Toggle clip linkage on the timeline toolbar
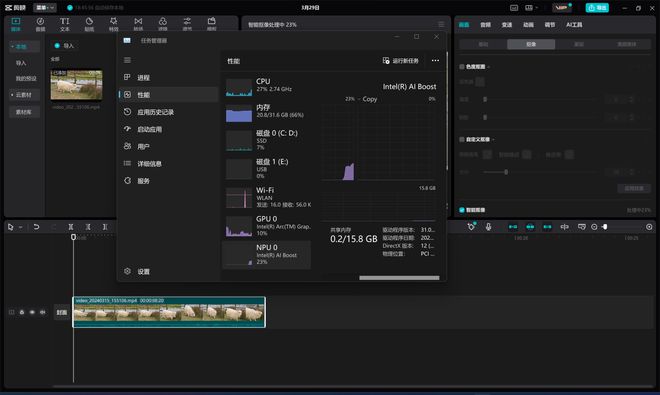Viewport: 660px width, 395px height. click(547, 227)
